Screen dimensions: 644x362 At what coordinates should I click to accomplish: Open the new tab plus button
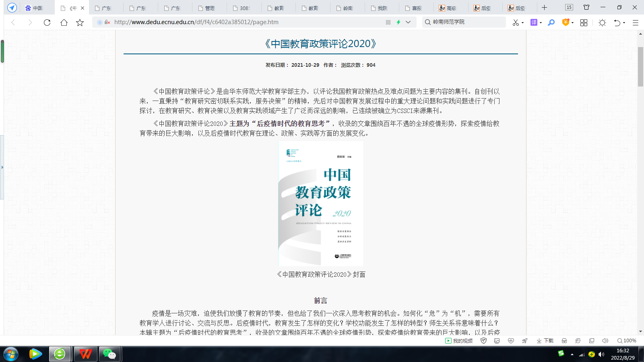click(x=544, y=8)
